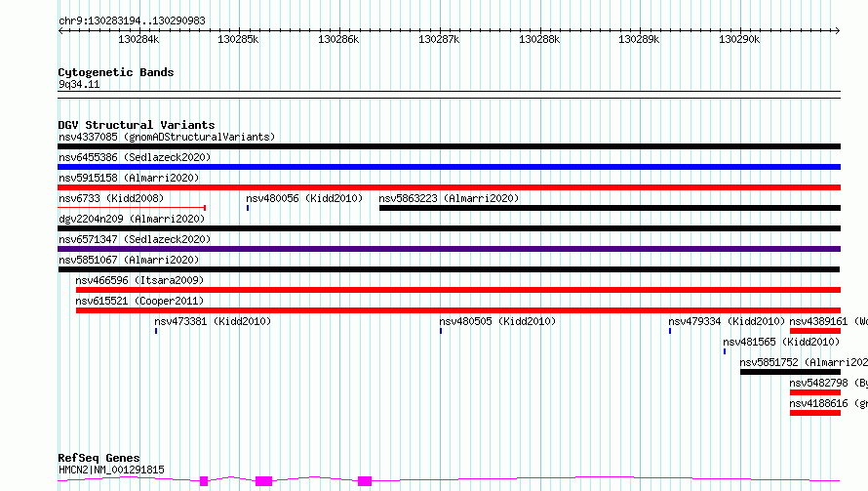
Task: Click the blue nsv480505 Kidd2010 marker
Action: [x=441, y=331]
